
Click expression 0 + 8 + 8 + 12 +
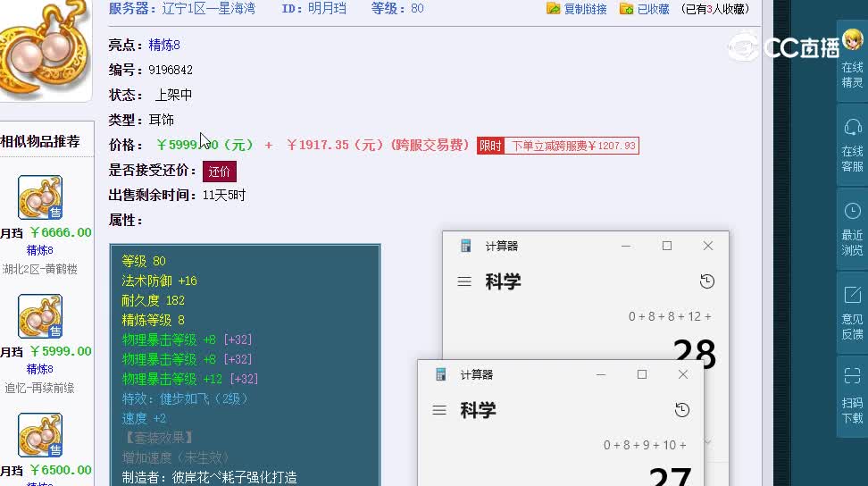pyautogui.click(x=670, y=316)
